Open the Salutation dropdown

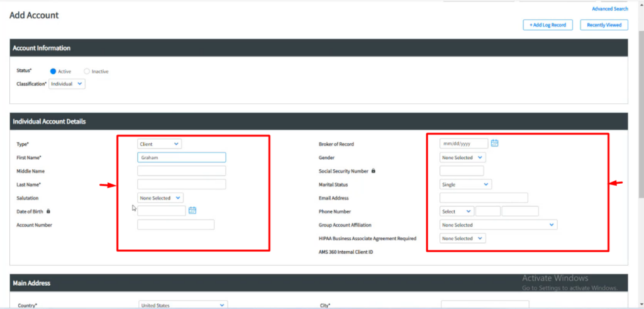coord(160,198)
